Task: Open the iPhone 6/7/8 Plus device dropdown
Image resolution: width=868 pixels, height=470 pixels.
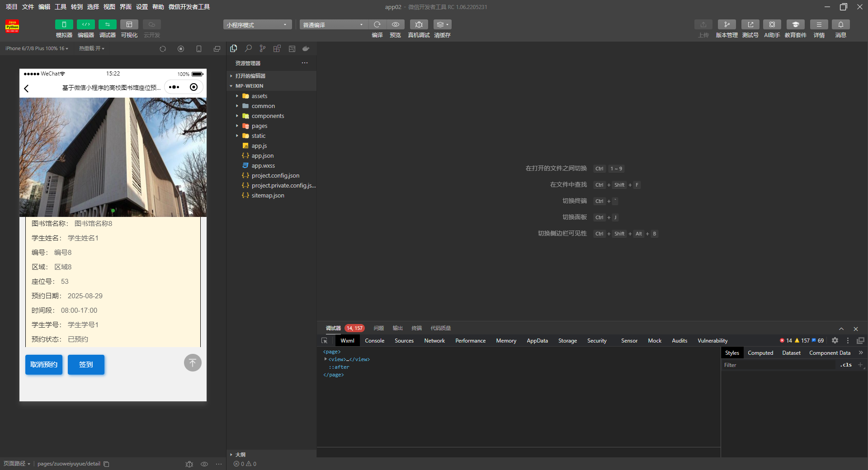Action: click(37, 48)
